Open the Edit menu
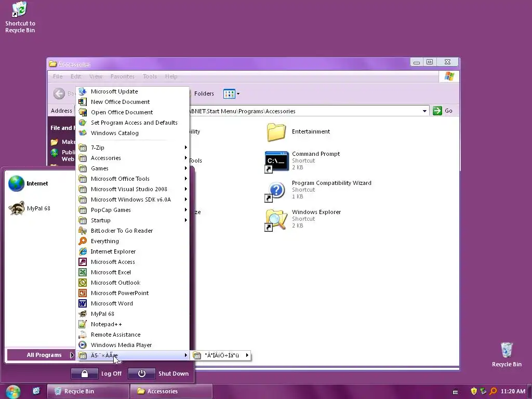Image resolution: width=532 pixels, height=399 pixels. (76, 76)
